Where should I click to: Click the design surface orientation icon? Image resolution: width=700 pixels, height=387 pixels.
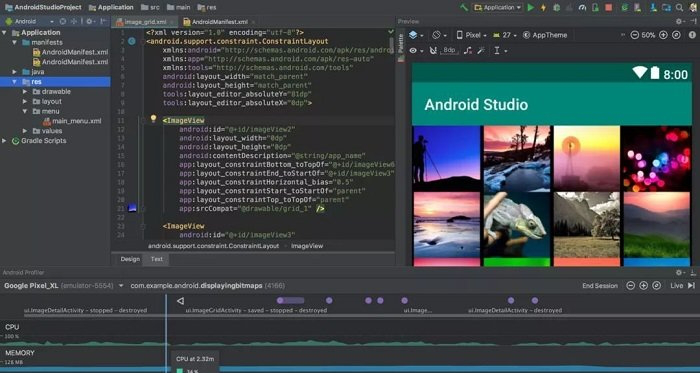pos(438,35)
